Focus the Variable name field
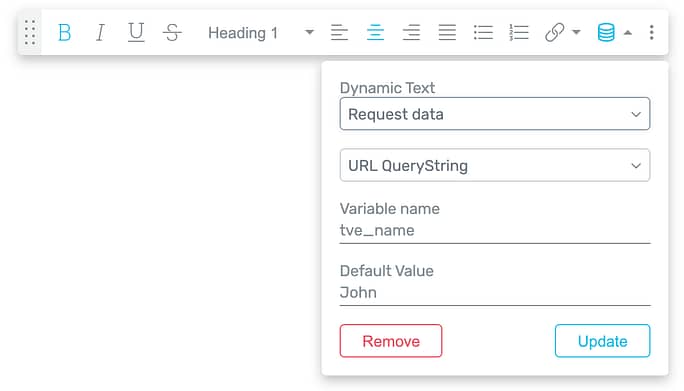This screenshot has height=391, width=684. coord(495,231)
